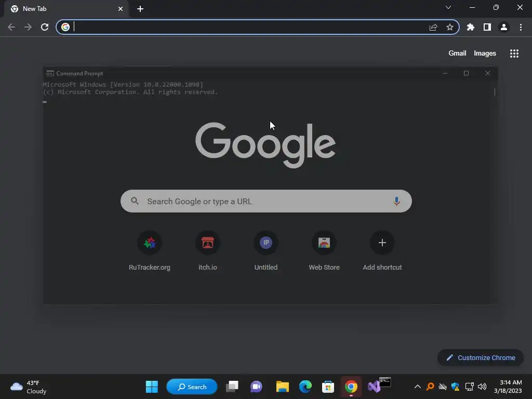Image resolution: width=532 pixels, height=399 pixels.
Task: Open the Windows Start menu
Action: tap(152, 387)
